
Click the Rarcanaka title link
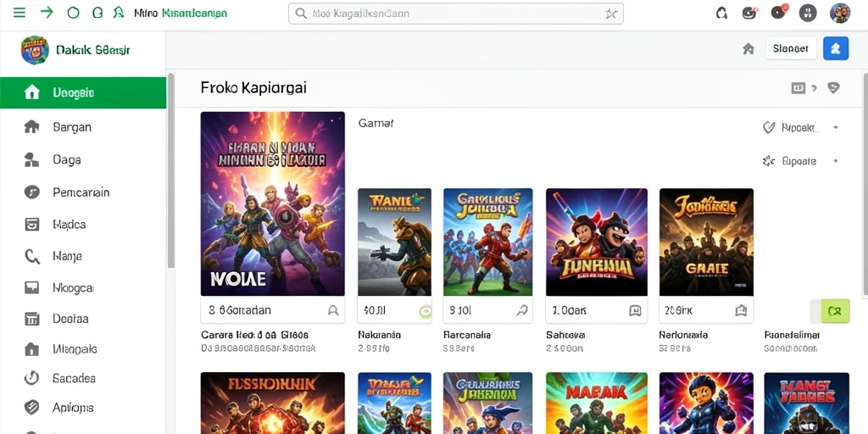pyautogui.click(x=467, y=335)
